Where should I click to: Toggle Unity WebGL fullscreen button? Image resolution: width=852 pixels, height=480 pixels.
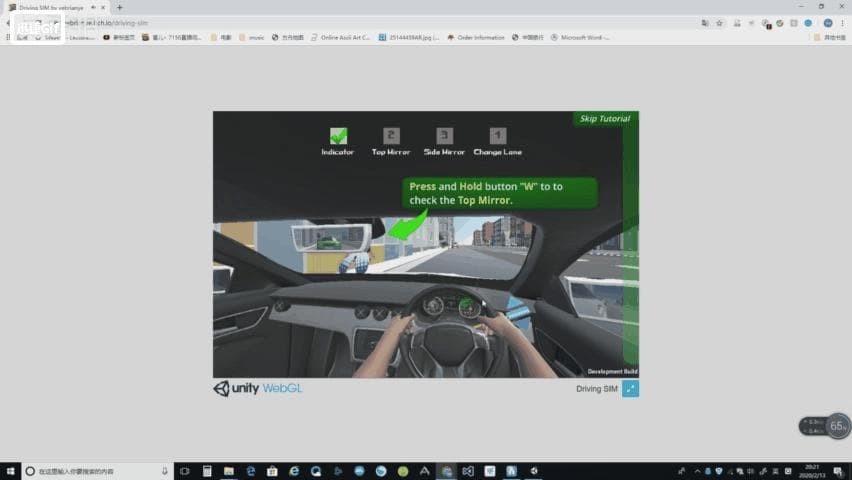630,389
